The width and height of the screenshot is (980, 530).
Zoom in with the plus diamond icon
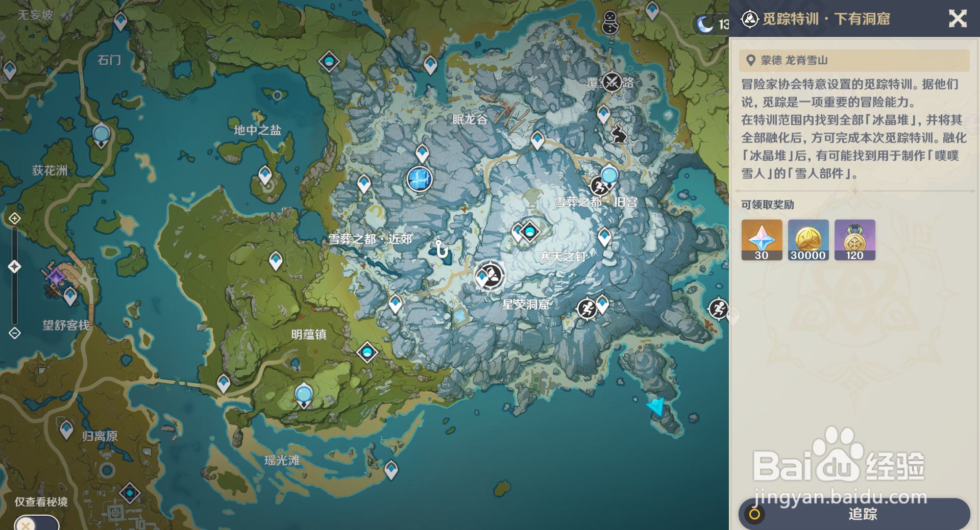click(x=15, y=218)
